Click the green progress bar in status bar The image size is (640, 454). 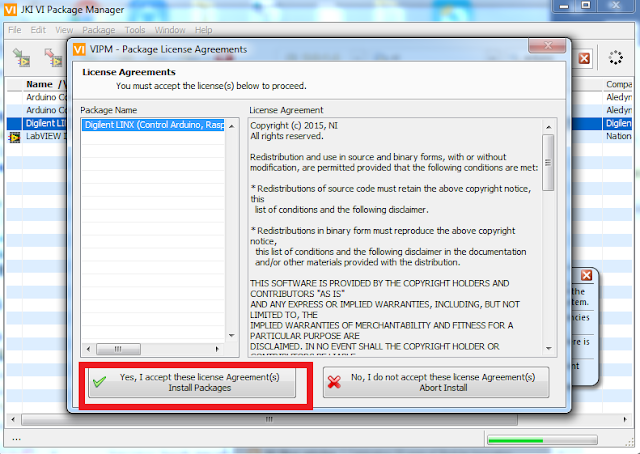click(542, 440)
